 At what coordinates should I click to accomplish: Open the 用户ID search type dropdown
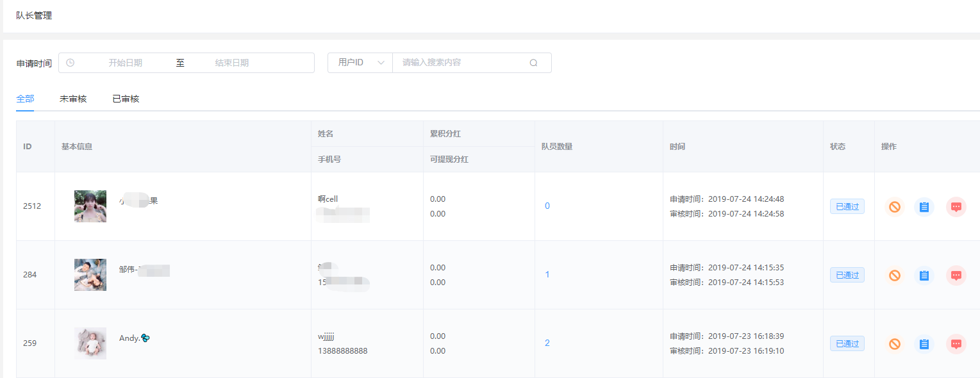(x=360, y=63)
